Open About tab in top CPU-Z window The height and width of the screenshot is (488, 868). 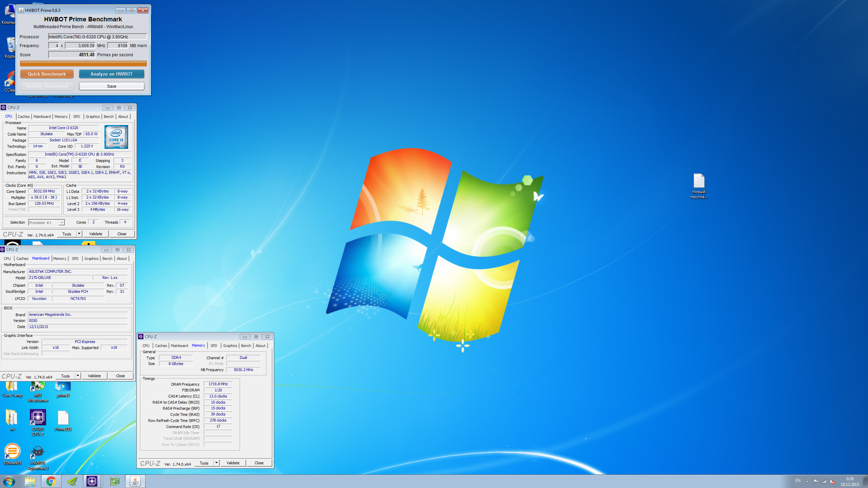click(123, 117)
